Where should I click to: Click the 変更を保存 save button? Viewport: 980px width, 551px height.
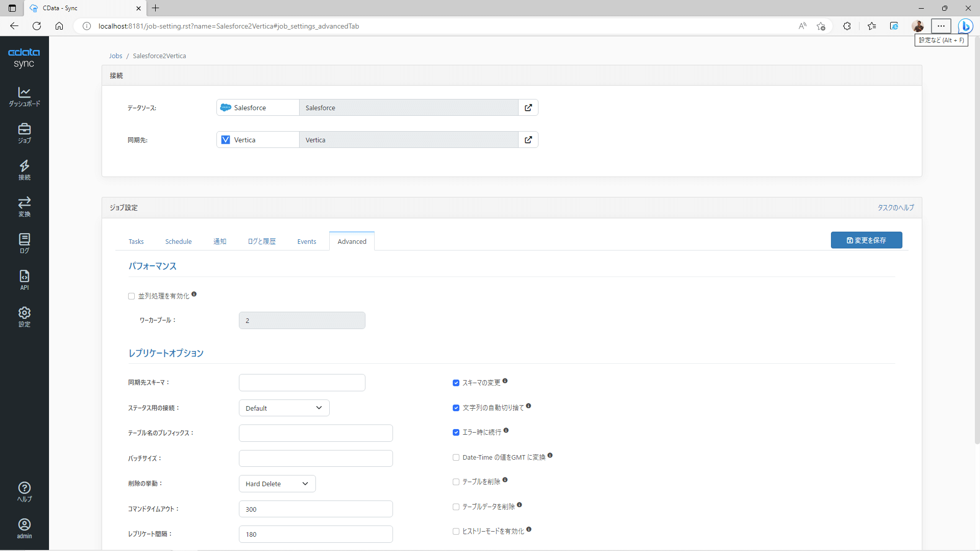pyautogui.click(x=866, y=240)
